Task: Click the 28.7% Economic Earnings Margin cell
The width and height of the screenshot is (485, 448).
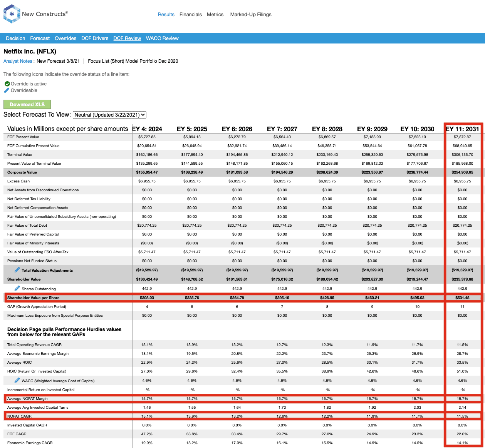Action: tap(462, 354)
